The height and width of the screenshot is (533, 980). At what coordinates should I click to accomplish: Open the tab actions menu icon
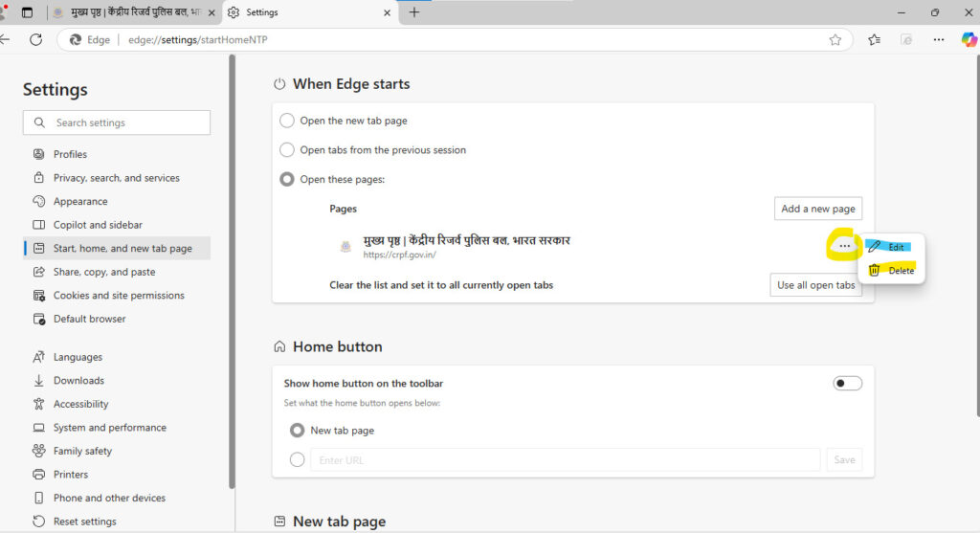(27, 12)
